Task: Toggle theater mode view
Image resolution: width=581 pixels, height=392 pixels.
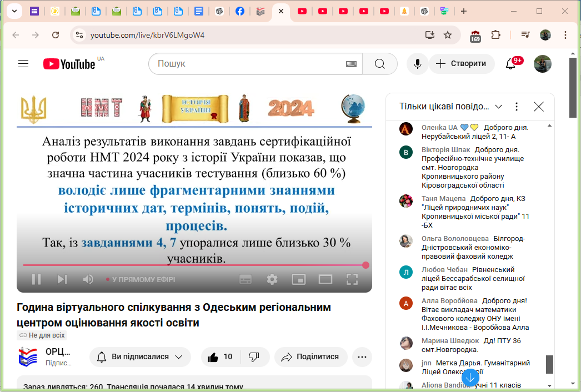Action: [x=325, y=279]
